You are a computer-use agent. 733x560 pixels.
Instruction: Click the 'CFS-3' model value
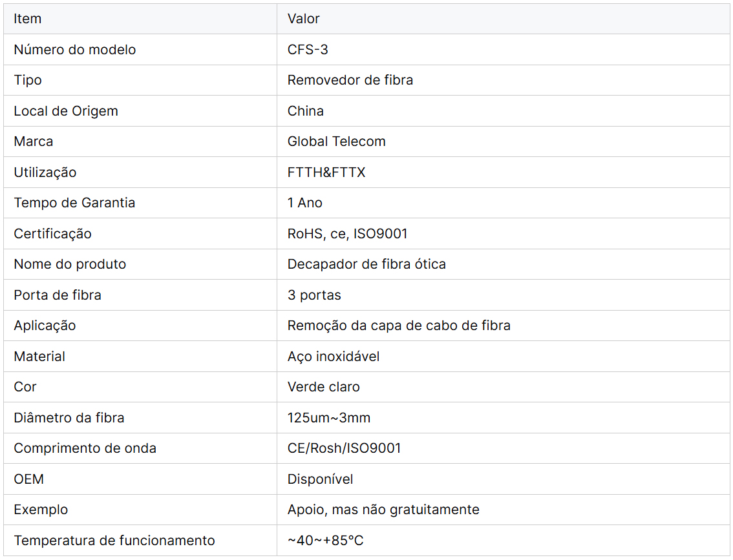(308, 50)
